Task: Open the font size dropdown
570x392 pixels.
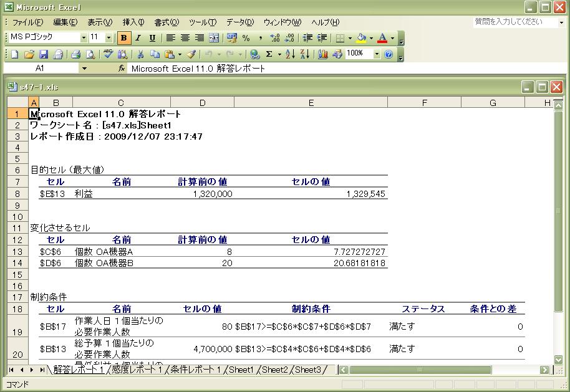Action: tap(109, 38)
